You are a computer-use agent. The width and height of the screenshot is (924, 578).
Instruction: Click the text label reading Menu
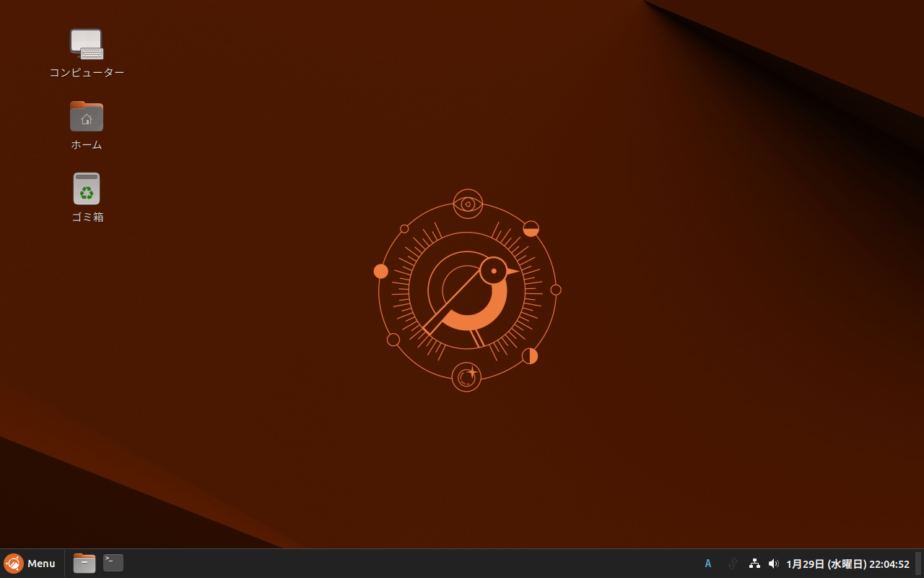coord(41,563)
